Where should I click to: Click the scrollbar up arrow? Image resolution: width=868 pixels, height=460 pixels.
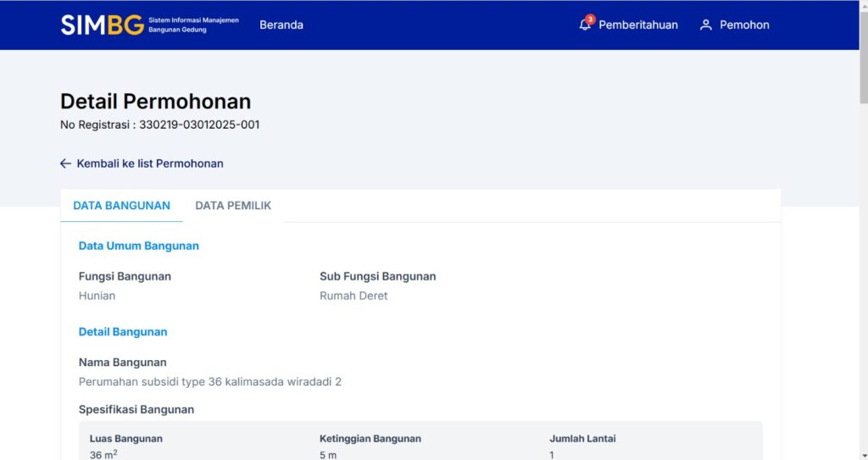click(862, 5)
